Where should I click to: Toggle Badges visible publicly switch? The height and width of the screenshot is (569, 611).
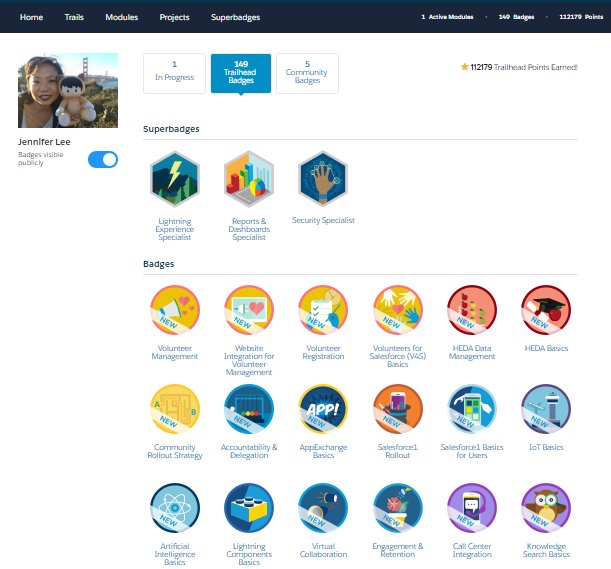[x=103, y=159]
